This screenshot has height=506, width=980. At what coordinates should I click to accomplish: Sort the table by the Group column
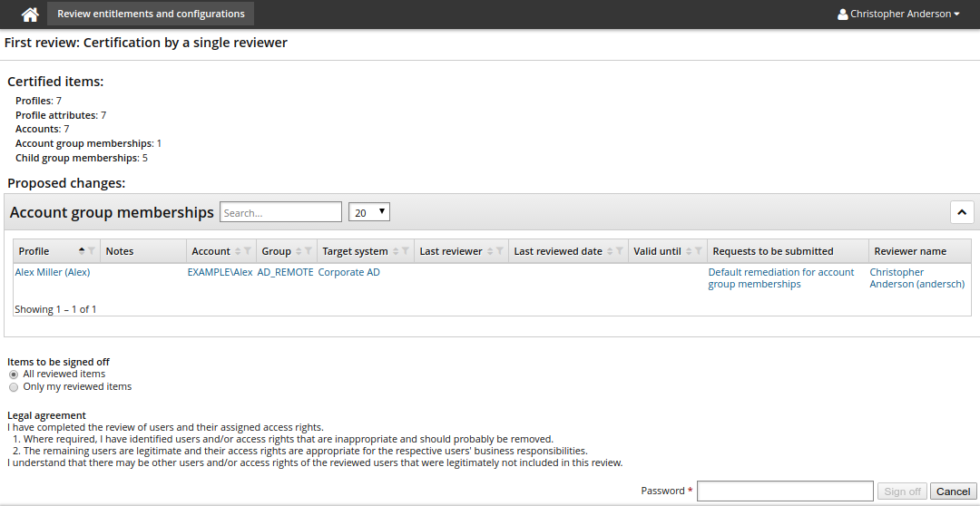coord(299,251)
